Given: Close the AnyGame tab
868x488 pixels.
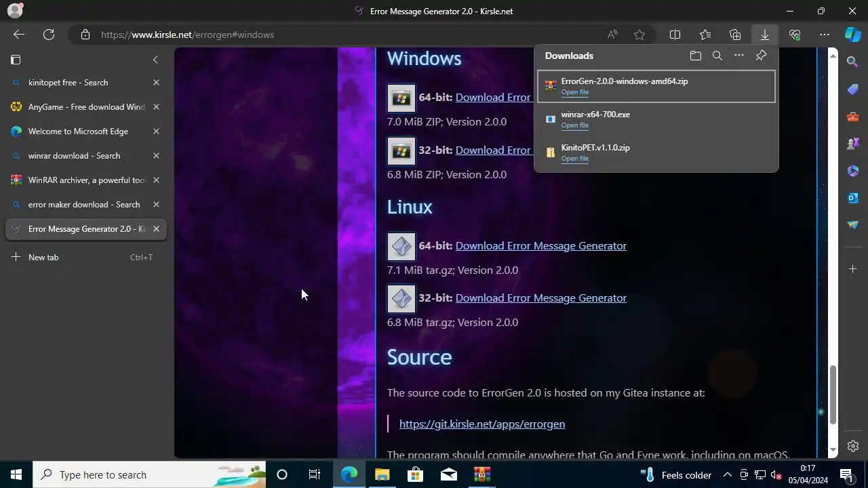Looking at the screenshot, I should point(156,107).
